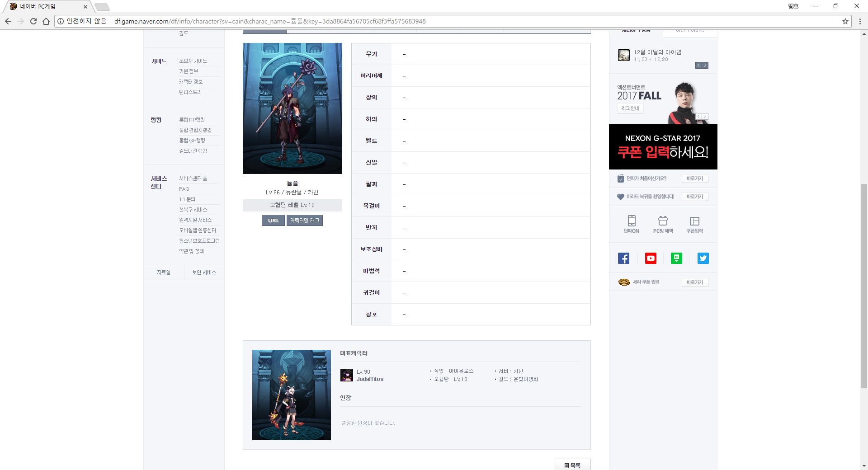Screen dimensions: 868x470
Task: Open 통합 경험치랭킹 link
Action: [195, 130]
